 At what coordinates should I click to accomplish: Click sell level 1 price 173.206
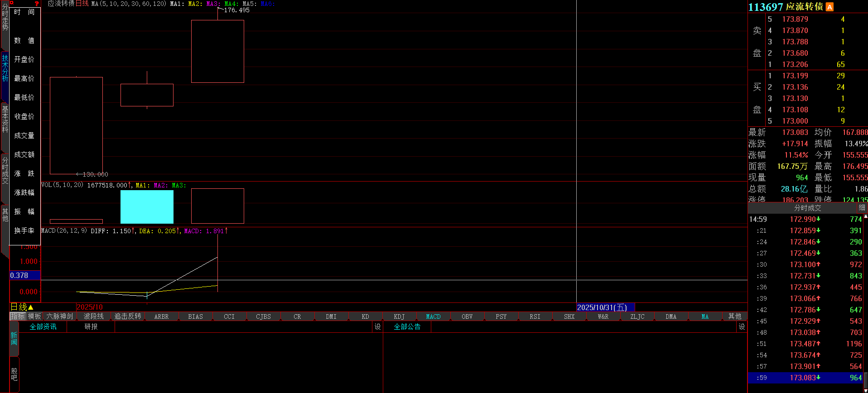click(795, 64)
